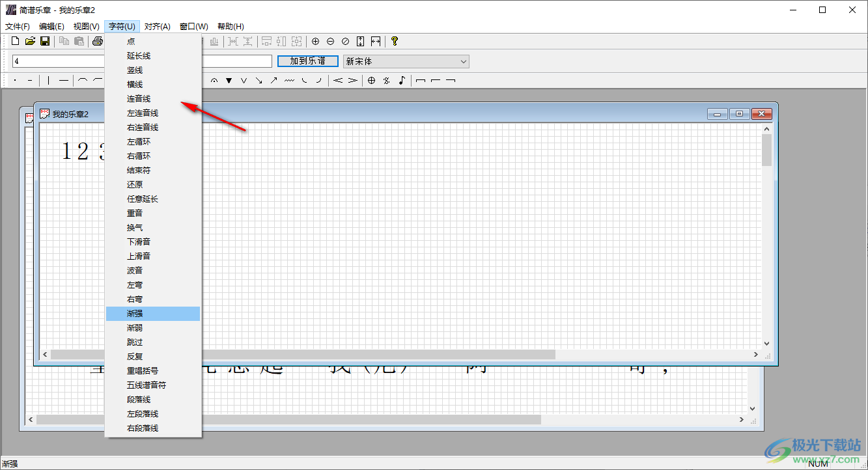Select the wavy trill symbol icon
This screenshot has height=470, width=868.
pyautogui.click(x=289, y=81)
